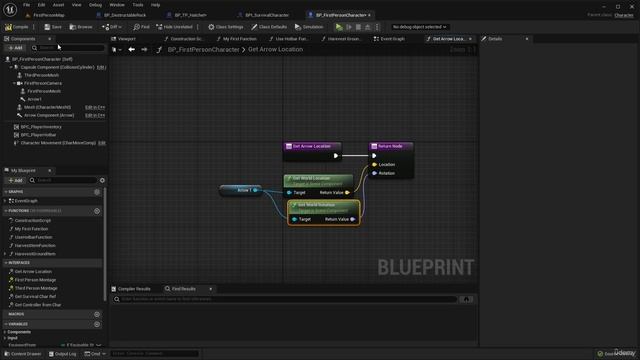The height and width of the screenshot is (360, 640).
Task: Add a new variable with plus icon
Action: click(x=97, y=324)
